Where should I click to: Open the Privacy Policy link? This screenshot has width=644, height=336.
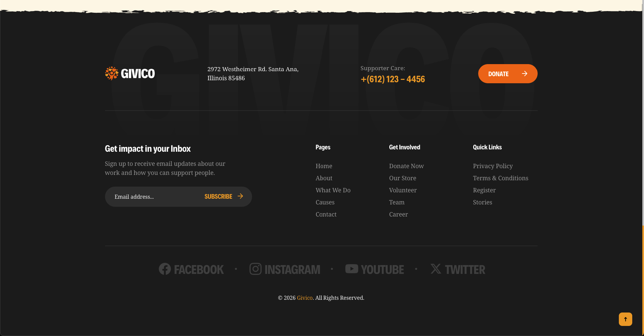pos(493,166)
